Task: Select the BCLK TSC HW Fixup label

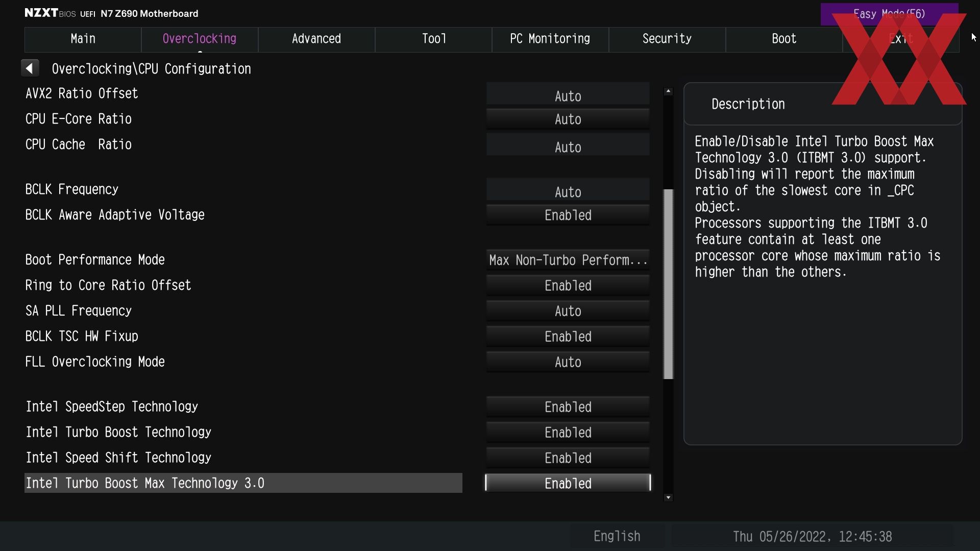Action: coord(82,336)
